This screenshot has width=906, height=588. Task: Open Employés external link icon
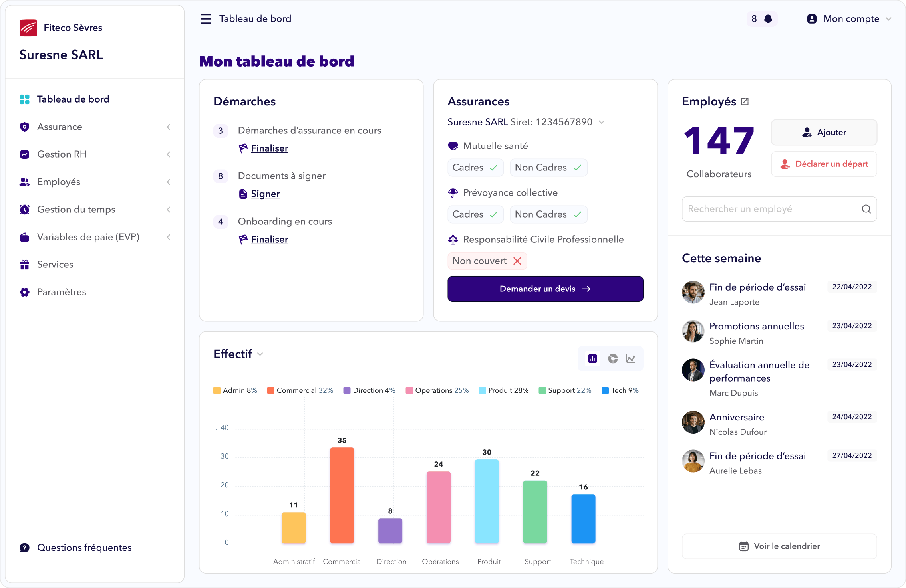(745, 101)
